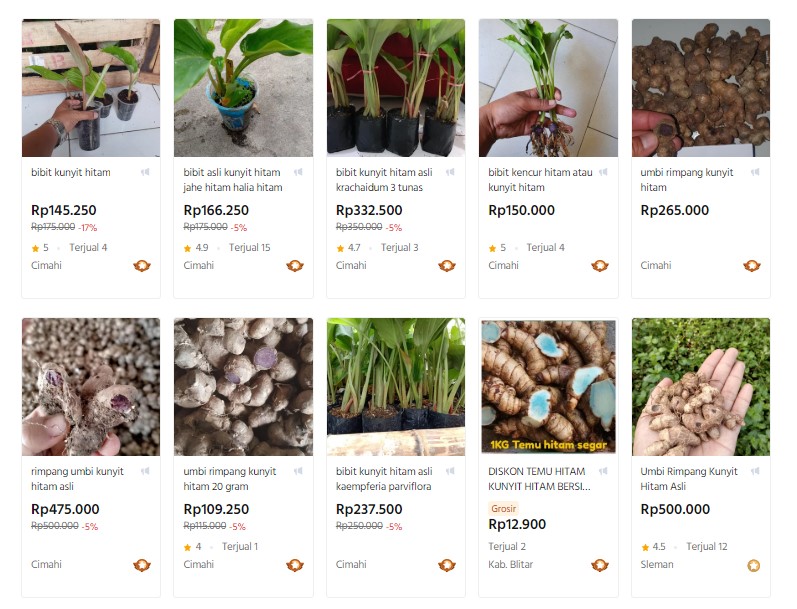This screenshot has width=797, height=609.
Task: Click the ad megaphone icon on bibit kunyit hitam
Action: tap(145, 172)
